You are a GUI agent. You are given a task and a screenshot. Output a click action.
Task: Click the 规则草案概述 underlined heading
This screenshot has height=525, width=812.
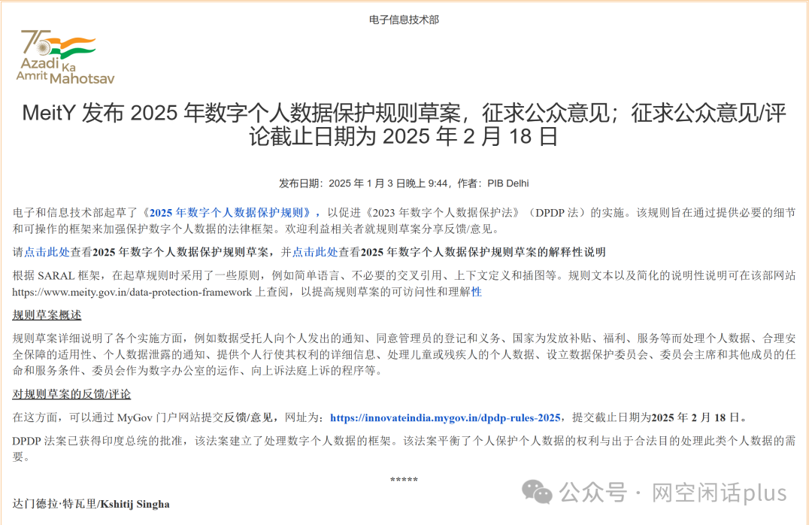tap(47, 315)
